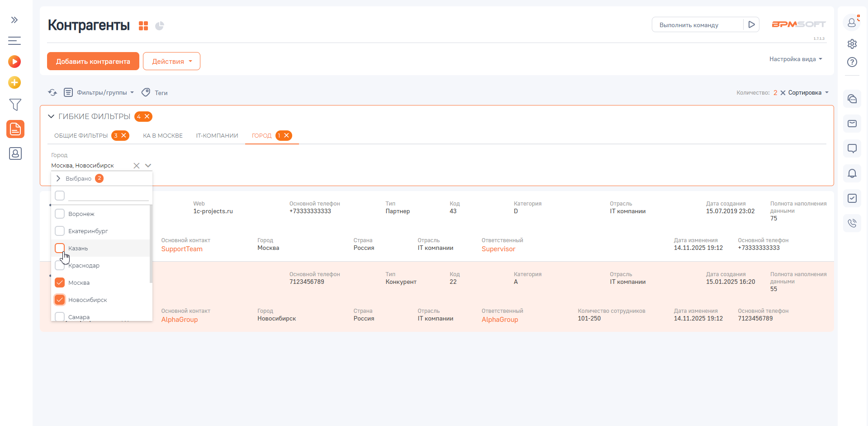Select the КА В МОСКВЕ tab

click(x=163, y=135)
